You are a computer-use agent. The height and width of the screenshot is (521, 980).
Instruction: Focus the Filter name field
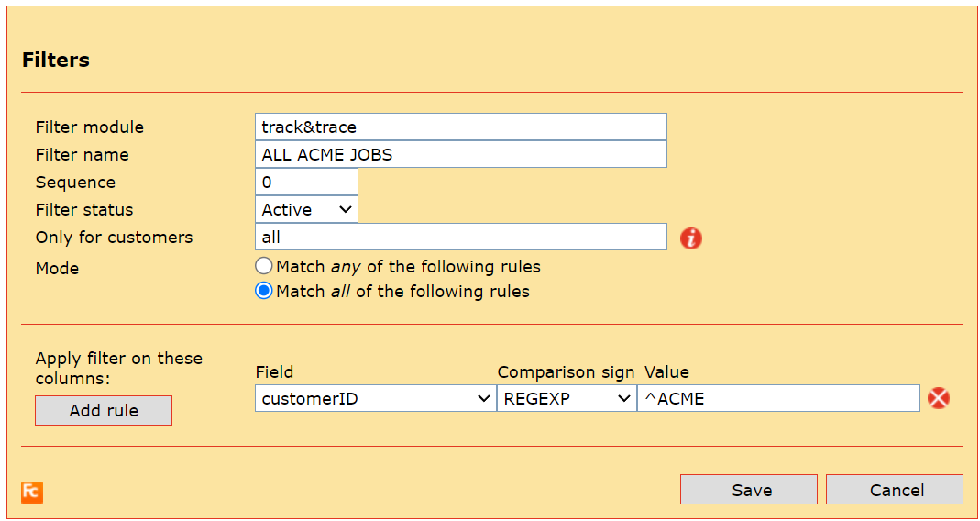coord(460,155)
